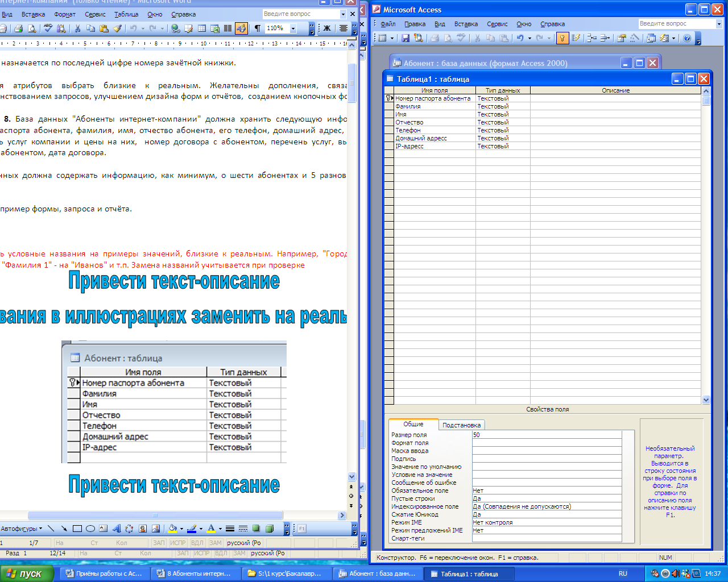Screen dimensions: 728x582
Task: Switch to the Общие tab in field properties
Action: coord(413,424)
